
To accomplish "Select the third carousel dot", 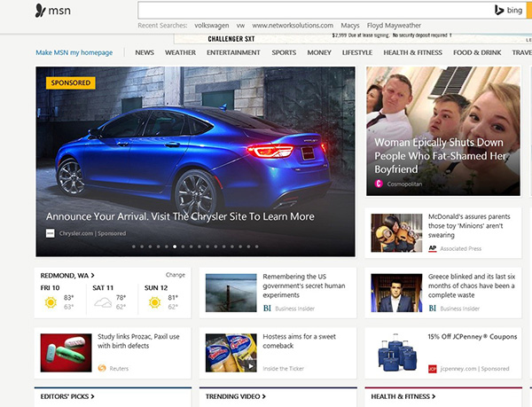I will pos(150,247).
